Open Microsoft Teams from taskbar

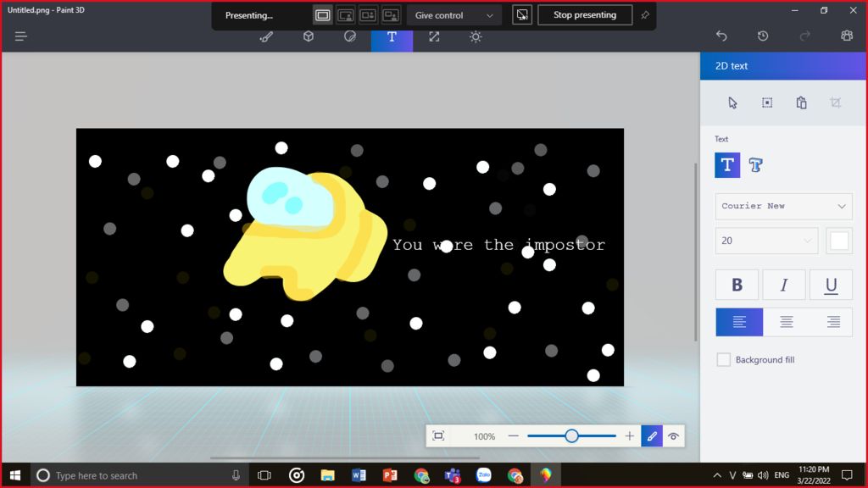pos(453,475)
